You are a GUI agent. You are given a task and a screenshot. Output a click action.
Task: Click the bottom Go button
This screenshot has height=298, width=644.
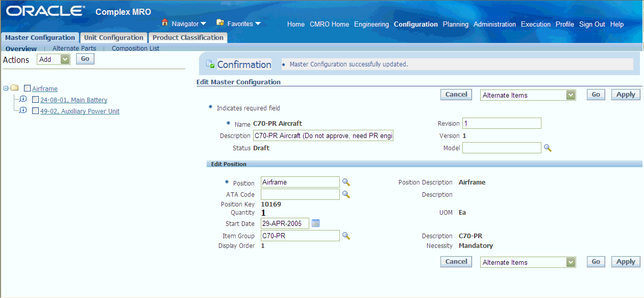click(596, 262)
